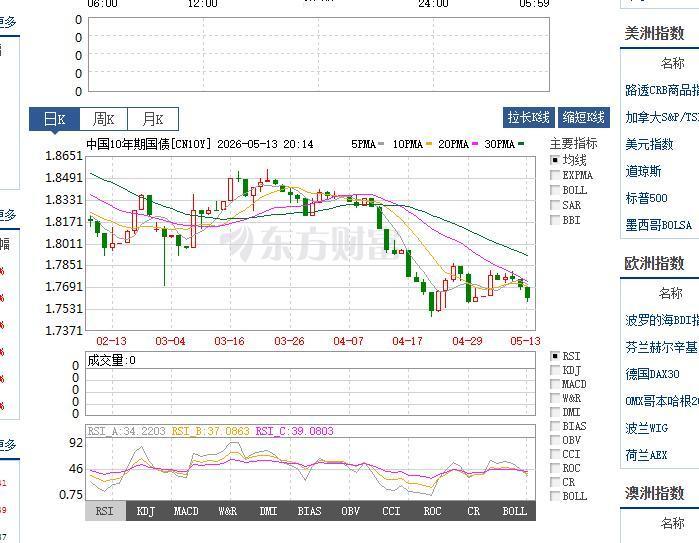Switch to the 月K monthly chart tab
This screenshot has height=543, width=699.
pyautogui.click(x=153, y=119)
